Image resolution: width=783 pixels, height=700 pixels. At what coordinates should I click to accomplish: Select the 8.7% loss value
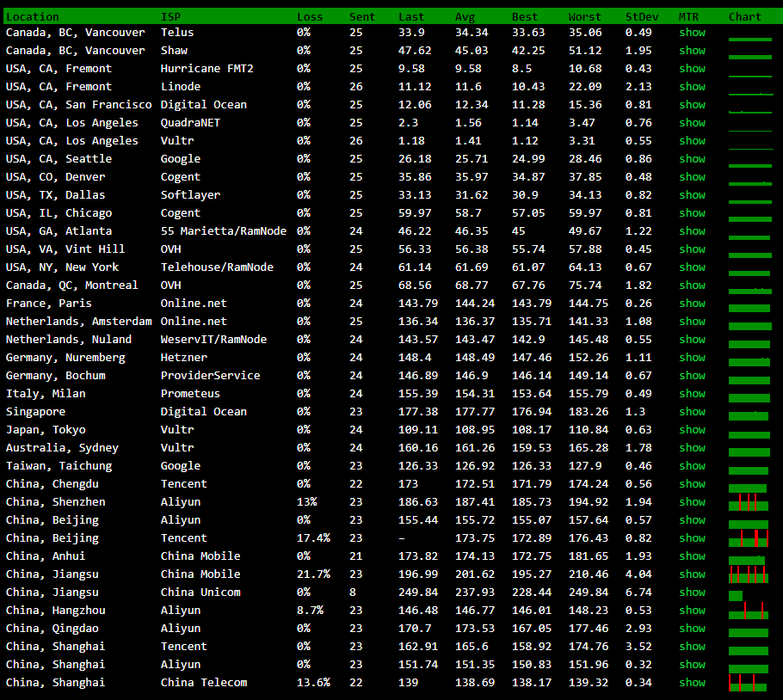[x=310, y=611]
